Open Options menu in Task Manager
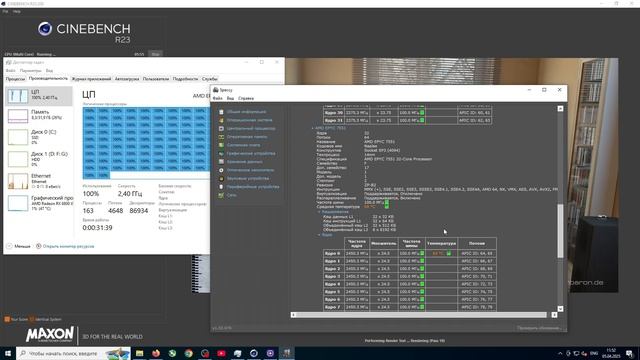Viewport: 640px width, 360px height. point(30,71)
